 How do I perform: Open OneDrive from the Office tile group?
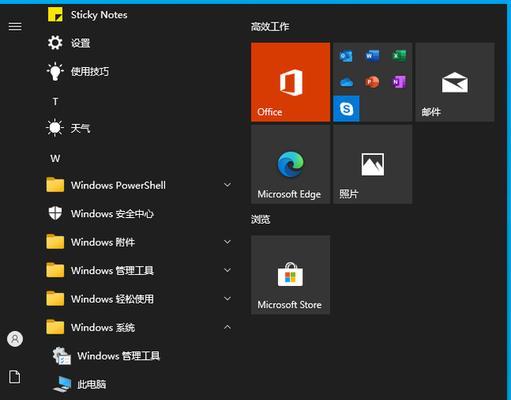click(346, 82)
